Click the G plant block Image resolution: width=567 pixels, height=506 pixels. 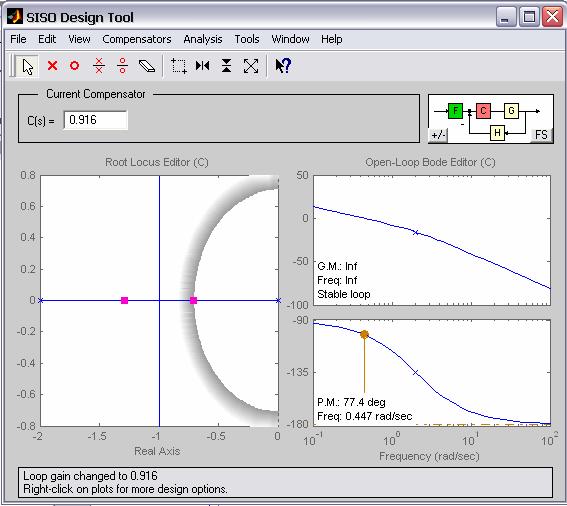click(x=511, y=111)
